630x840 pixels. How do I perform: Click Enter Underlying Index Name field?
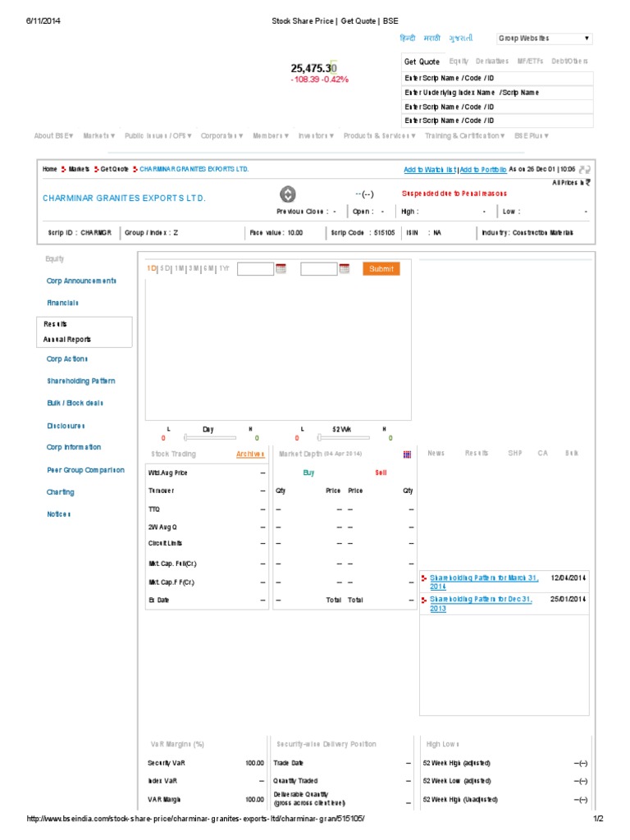tap(498, 93)
